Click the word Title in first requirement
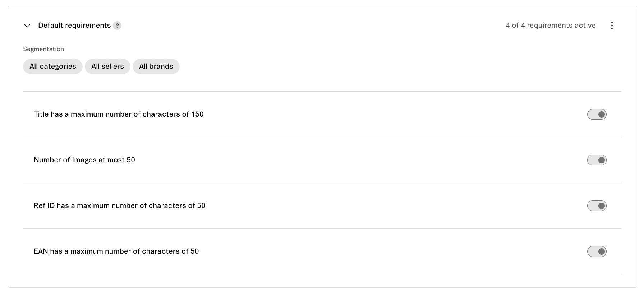 (x=41, y=114)
